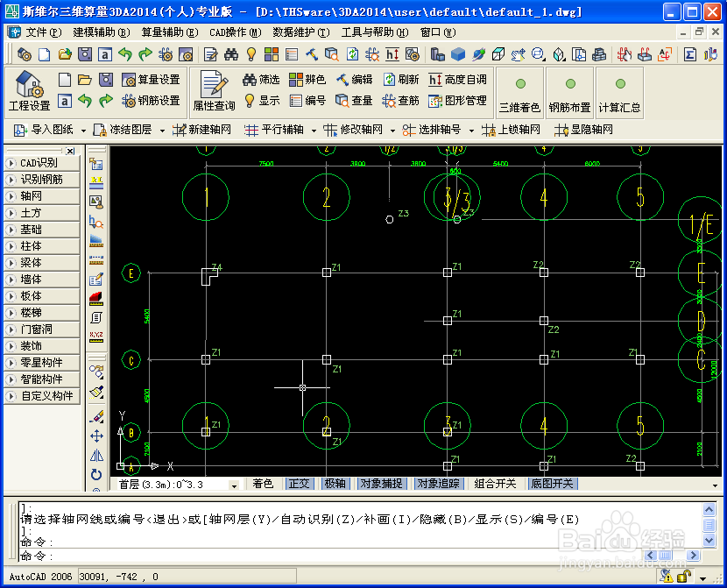Activate the 高度自调 height auto-adjust tool

457,80
